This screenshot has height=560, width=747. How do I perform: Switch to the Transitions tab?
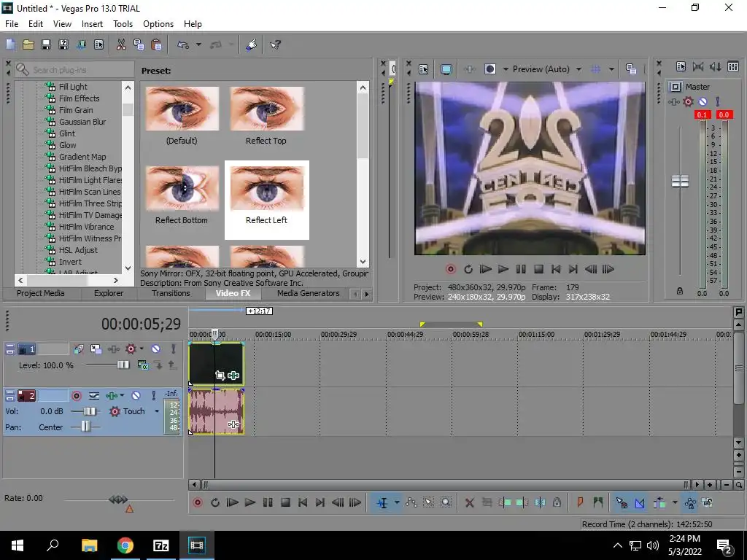(x=171, y=293)
